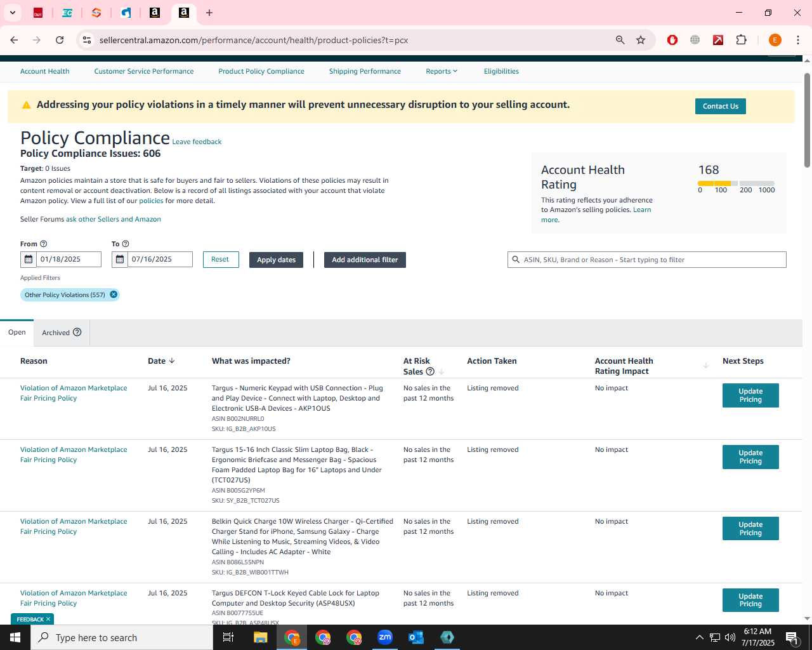Expand the Reports dropdown menu
The width and height of the screenshot is (812, 650).
[x=442, y=71]
